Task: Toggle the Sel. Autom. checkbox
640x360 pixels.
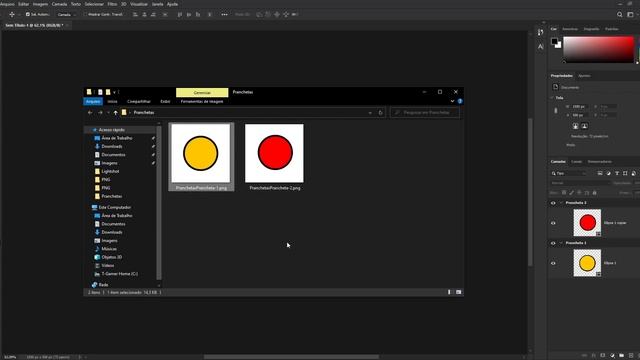Action: [x=28, y=14]
